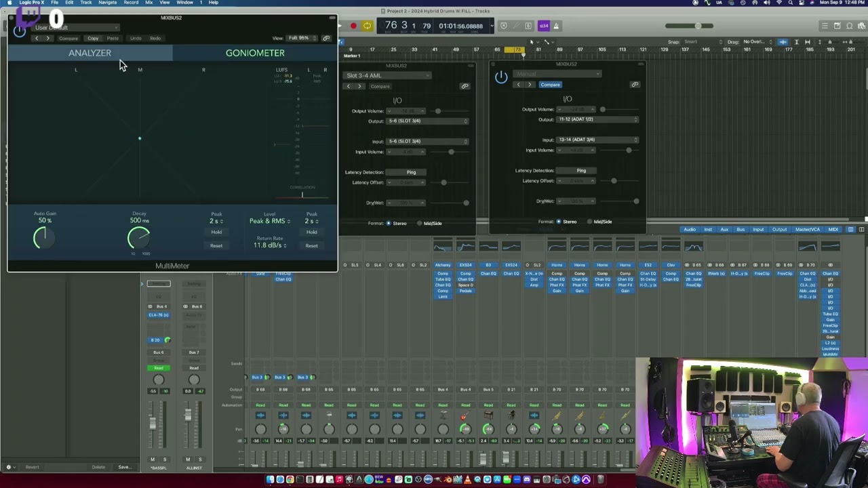The width and height of the screenshot is (868, 488).
Task: Solo the BASSPL channel strip
Action: (164, 460)
